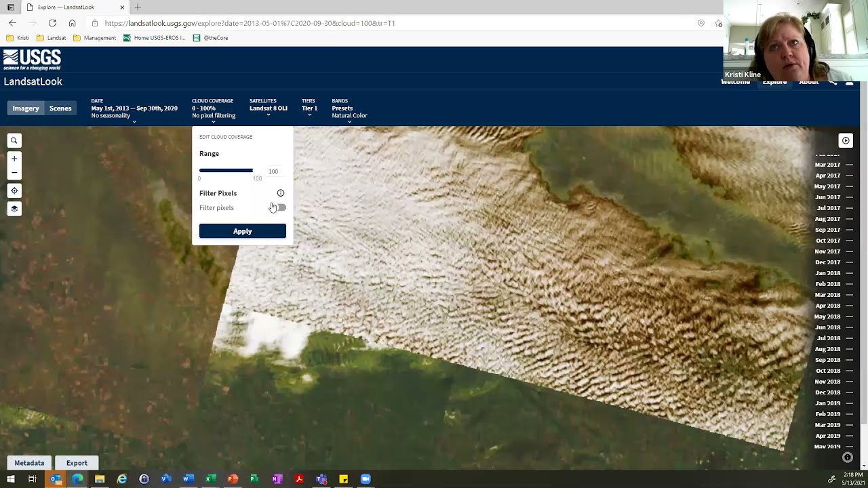Click the USGS logo
The height and width of the screenshot is (488, 868).
[x=32, y=60]
